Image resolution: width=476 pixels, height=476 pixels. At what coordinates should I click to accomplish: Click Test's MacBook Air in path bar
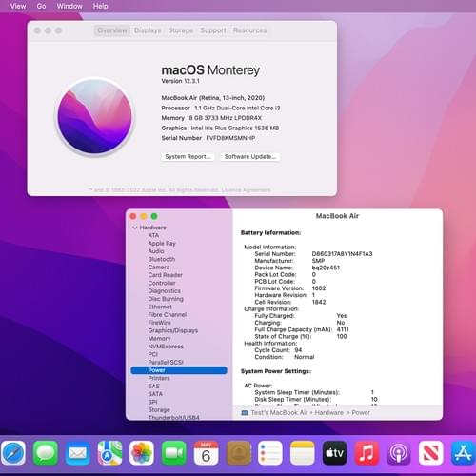tap(279, 413)
